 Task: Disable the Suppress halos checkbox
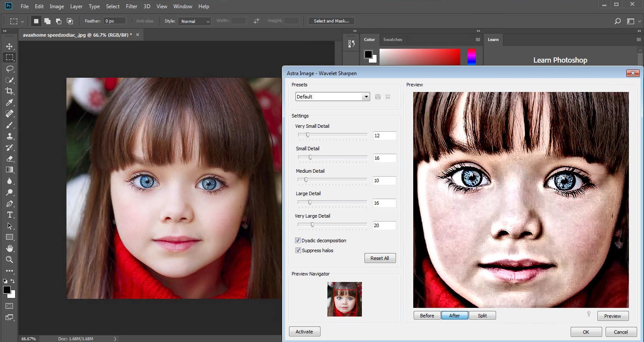click(298, 250)
